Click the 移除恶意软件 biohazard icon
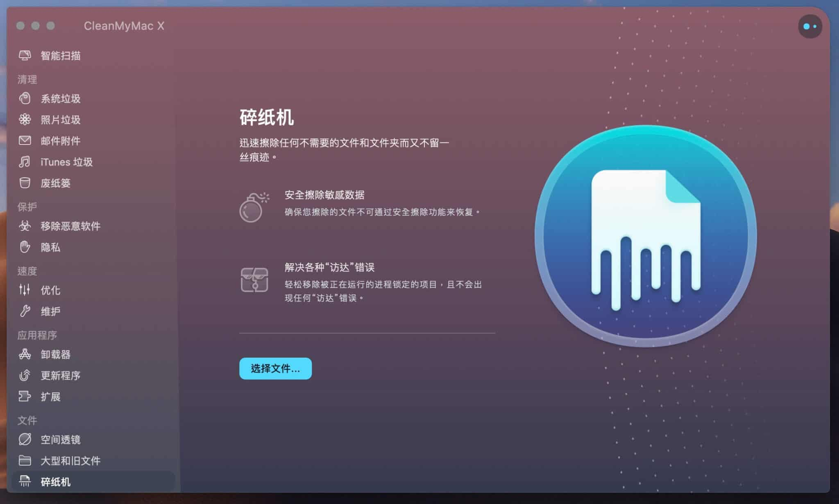This screenshot has height=504, width=839. pyautogui.click(x=25, y=226)
